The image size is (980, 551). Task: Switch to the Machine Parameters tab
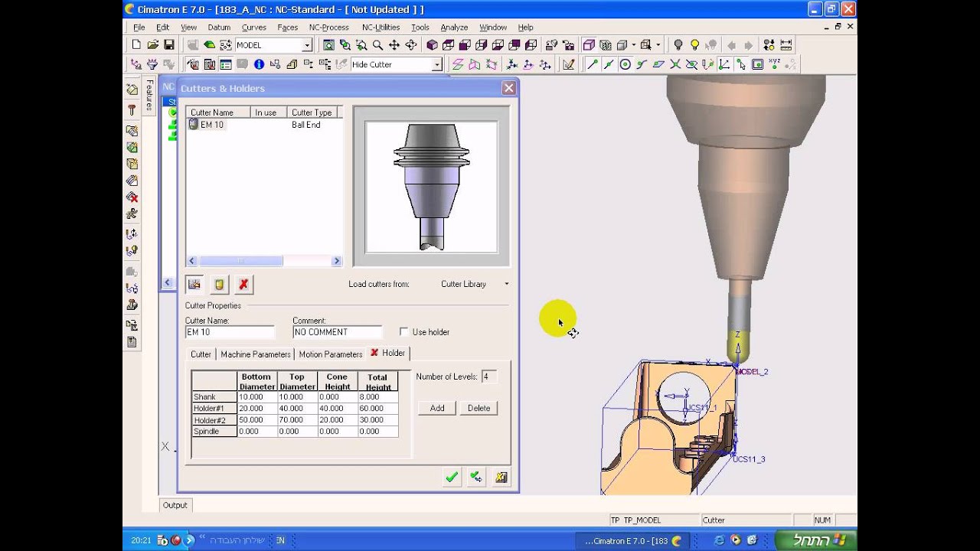pyautogui.click(x=256, y=354)
